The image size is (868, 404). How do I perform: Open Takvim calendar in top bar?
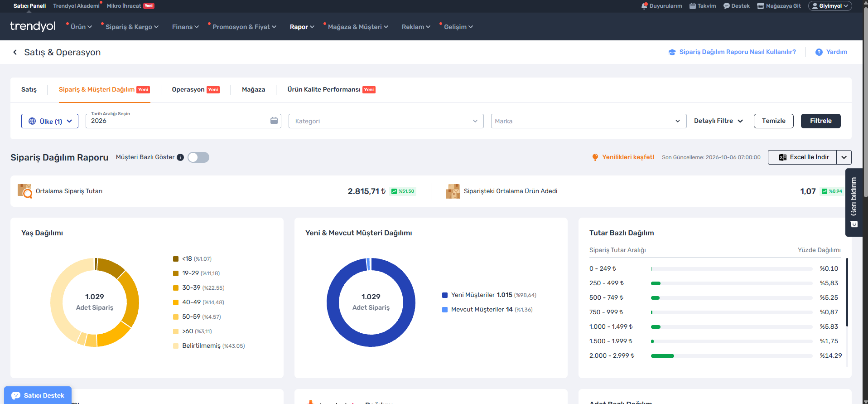tap(703, 6)
